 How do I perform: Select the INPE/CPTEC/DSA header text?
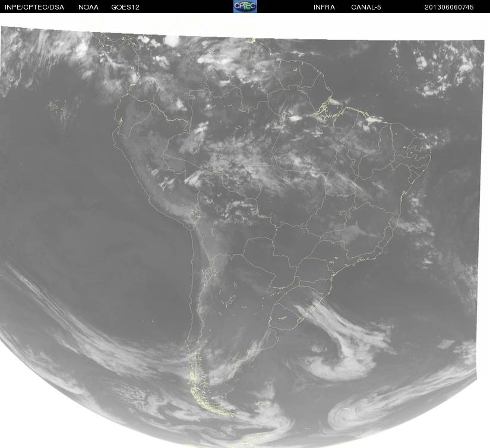coord(34,7)
